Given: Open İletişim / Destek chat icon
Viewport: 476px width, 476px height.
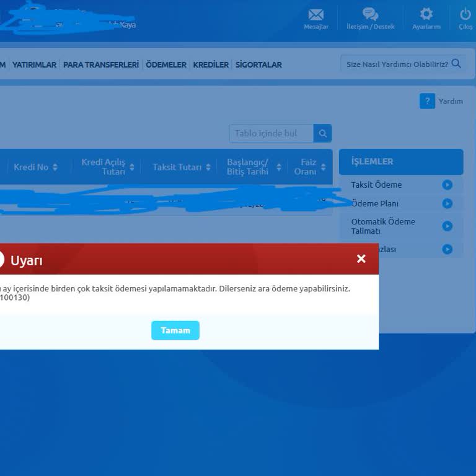Looking at the screenshot, I should [370, 15].
